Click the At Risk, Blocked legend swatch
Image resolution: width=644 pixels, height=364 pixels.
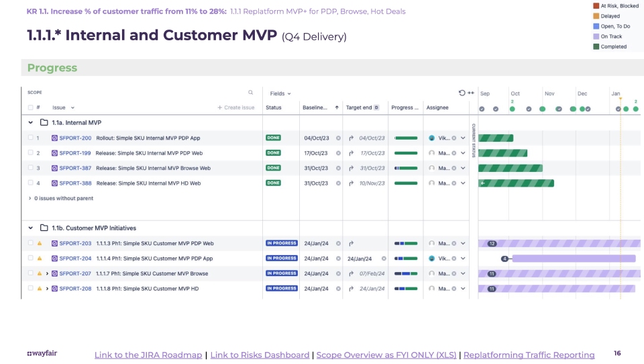(596, 6)
